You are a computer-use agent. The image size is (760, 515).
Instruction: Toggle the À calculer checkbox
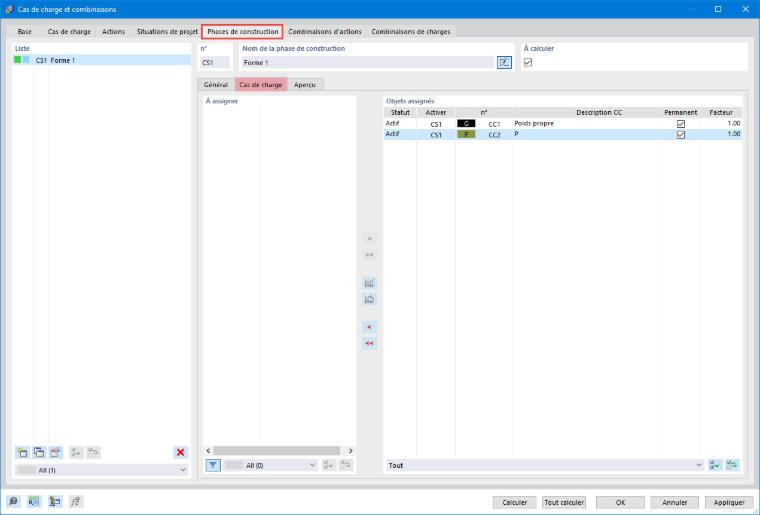pos(528,62)
